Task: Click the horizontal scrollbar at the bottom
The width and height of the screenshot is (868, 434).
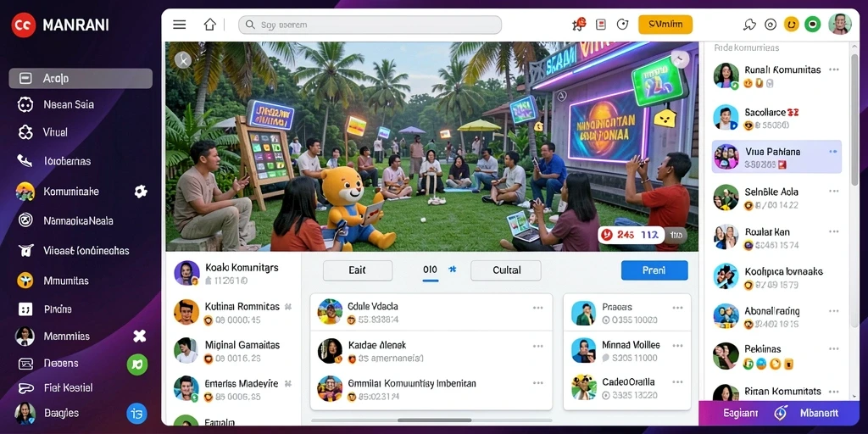Action: pos(435,420)
